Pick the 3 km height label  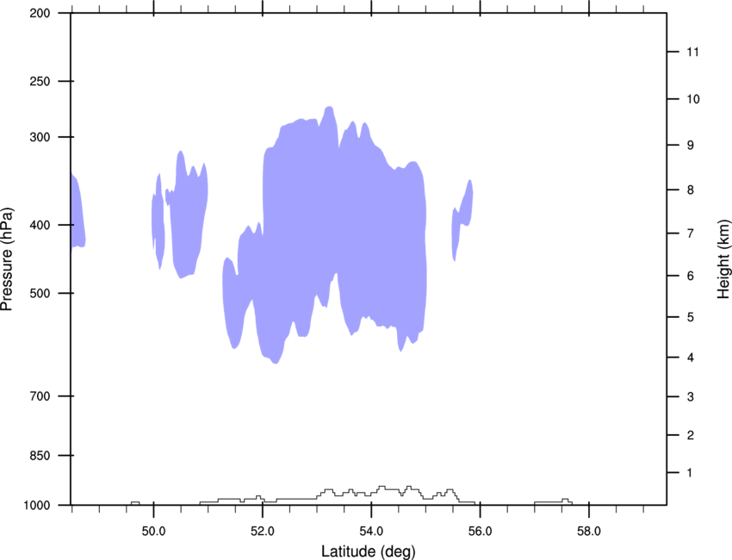[691, 397]
